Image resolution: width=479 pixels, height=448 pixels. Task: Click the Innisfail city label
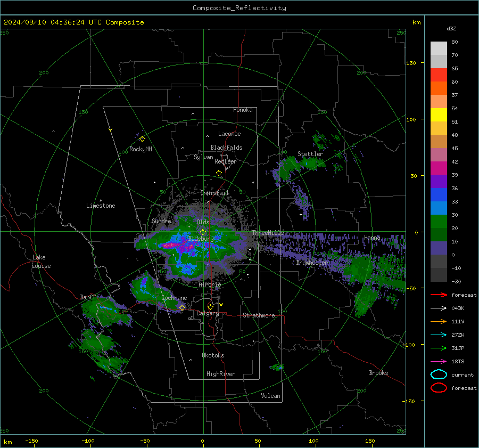(x=214, y=193)
